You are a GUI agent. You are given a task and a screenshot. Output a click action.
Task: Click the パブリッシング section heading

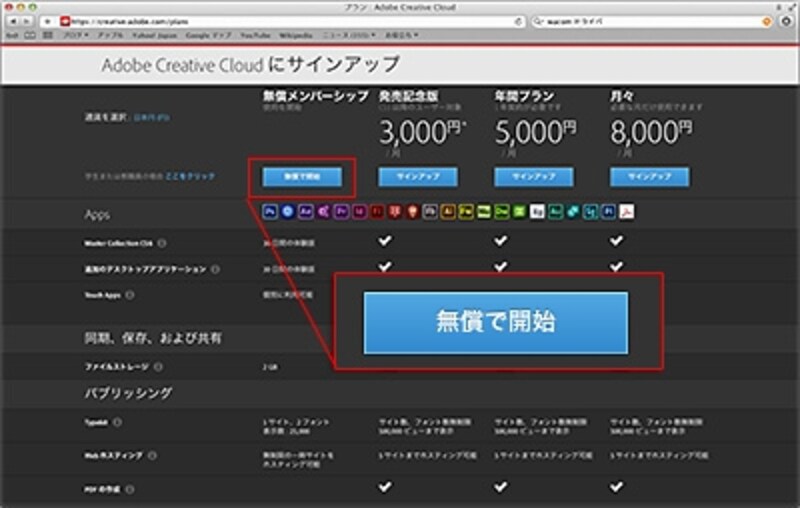[x=128, y=393]
